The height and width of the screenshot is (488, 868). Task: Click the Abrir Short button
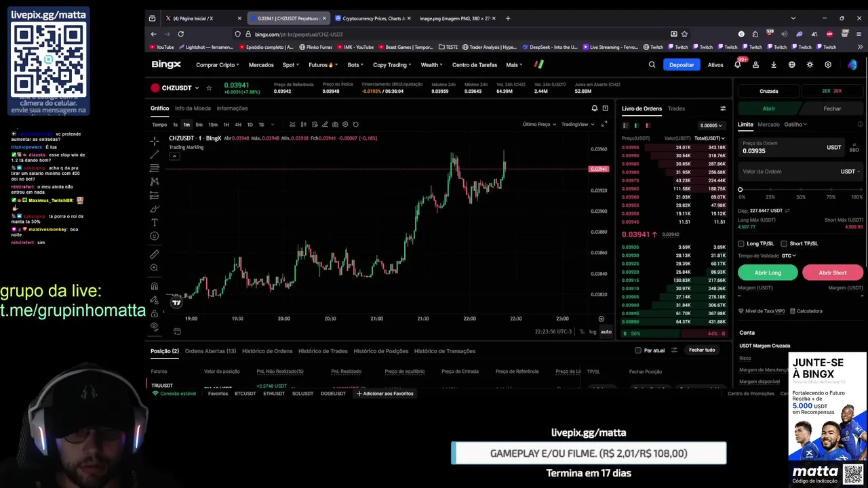(833, 272)
